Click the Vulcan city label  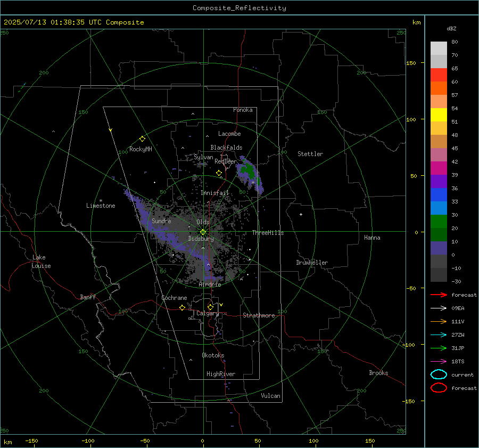coord(270,396)
